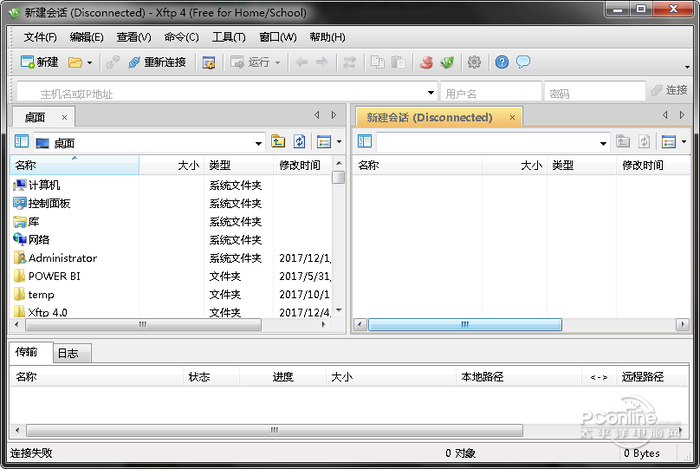Open the 文件(F) menu
700x469 pixels.
click(x=41, y=37)
